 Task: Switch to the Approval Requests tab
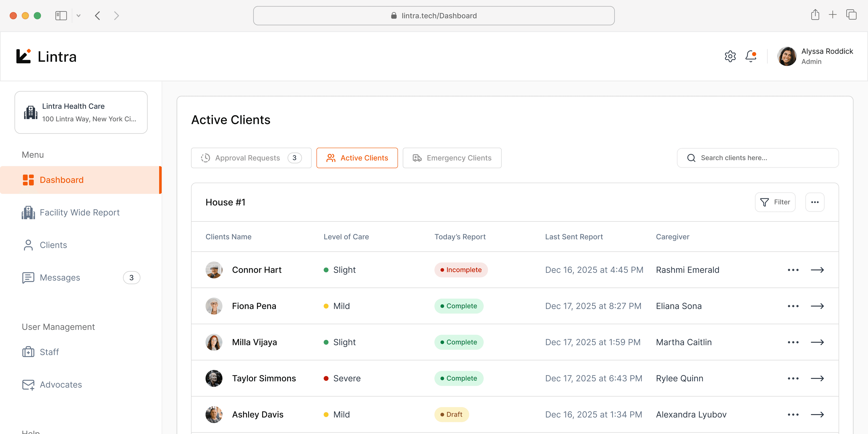click(x=251, y=158)
